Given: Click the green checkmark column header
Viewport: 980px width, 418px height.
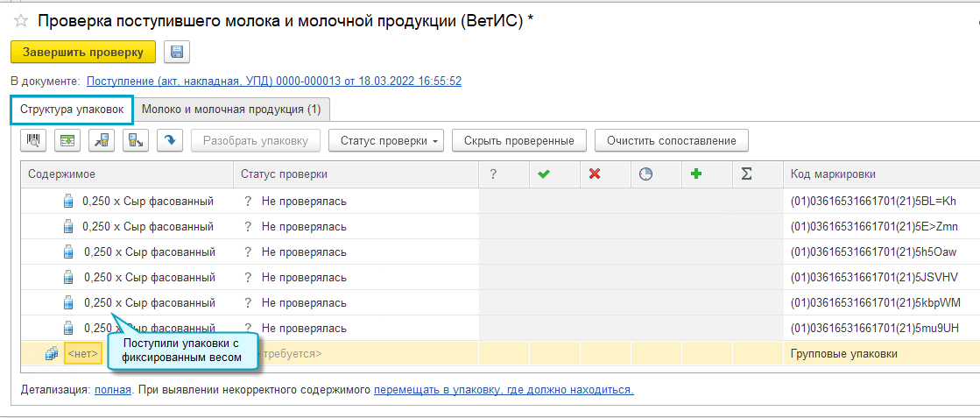Looking at the screenshot, I should tap(544, 174).
